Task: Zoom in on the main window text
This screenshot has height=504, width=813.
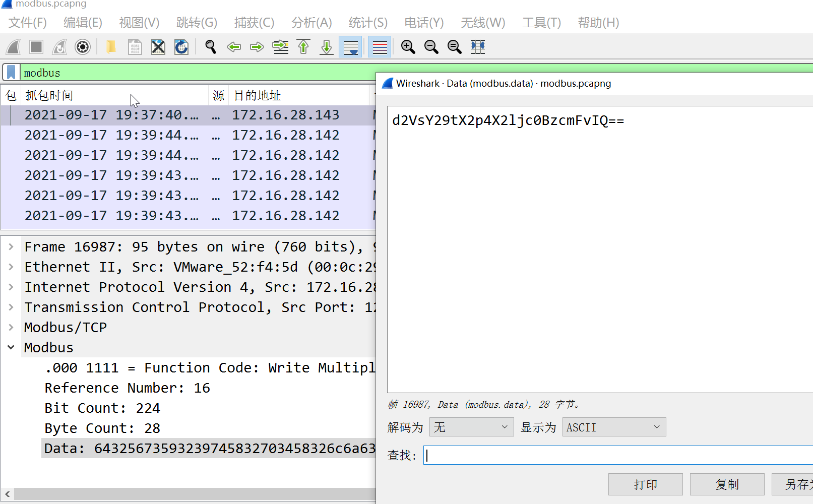Action: pos(408,47)
